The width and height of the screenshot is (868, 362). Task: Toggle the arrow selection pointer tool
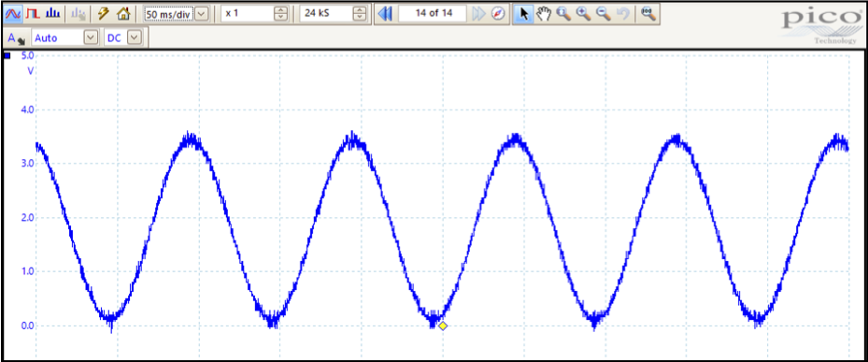[x=524, y=13]
